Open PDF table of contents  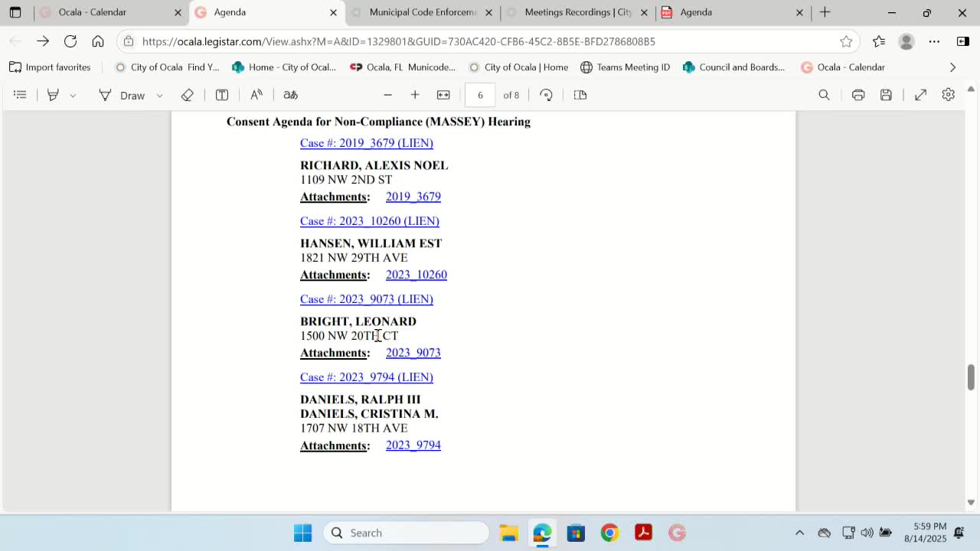pyautogui.click(x=21, y=95)
